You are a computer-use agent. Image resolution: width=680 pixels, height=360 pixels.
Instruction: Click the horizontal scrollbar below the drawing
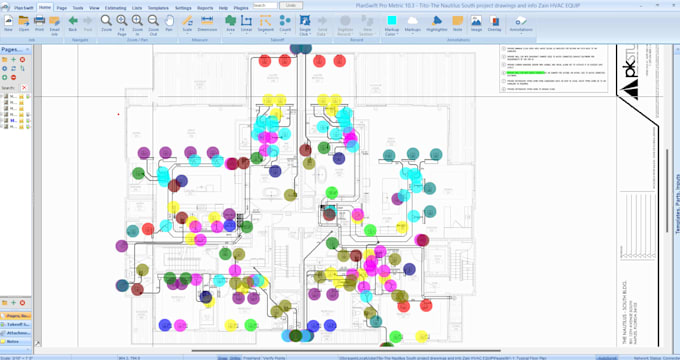346,350
